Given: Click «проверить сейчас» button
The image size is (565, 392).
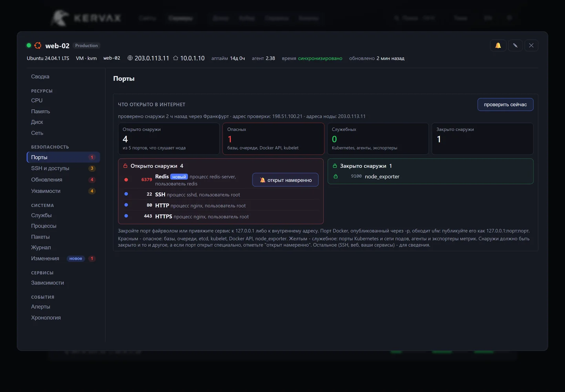Looking at the screenshot, I should tap(505, 105).
